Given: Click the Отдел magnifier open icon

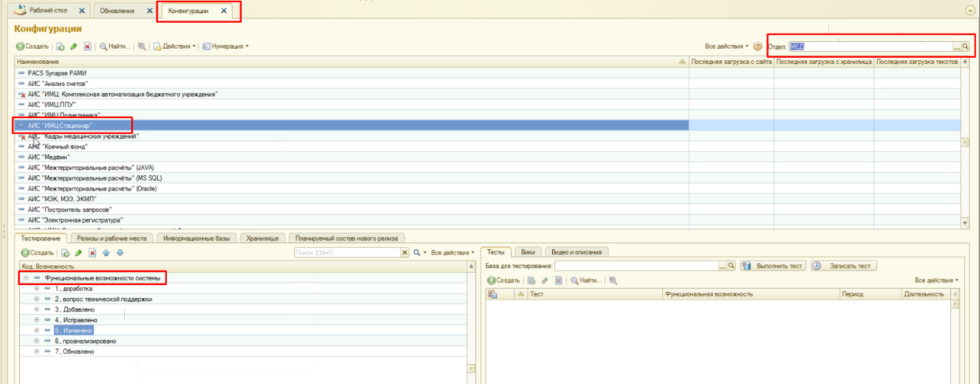Looking at the screenshot, I should click(965, 47).
